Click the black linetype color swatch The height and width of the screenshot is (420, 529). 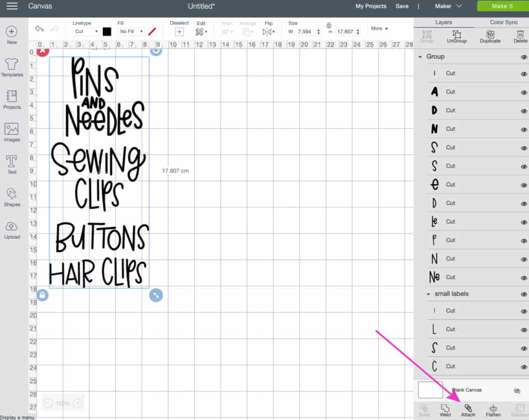coord(107,32)
